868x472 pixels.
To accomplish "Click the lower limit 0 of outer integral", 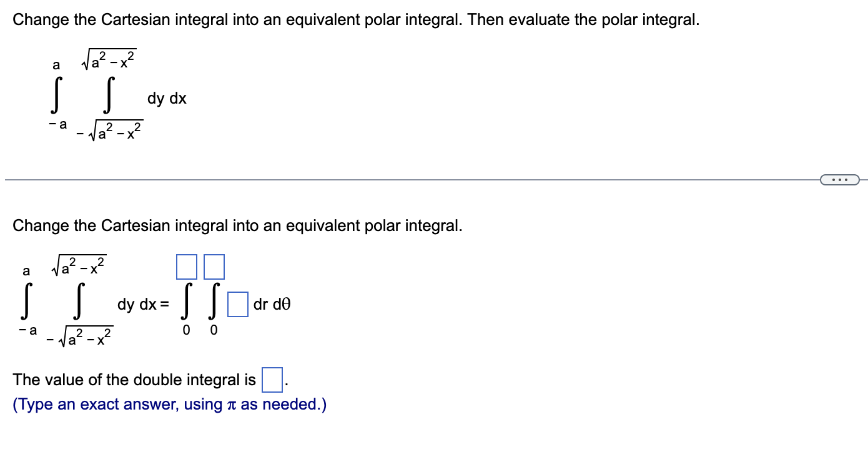I will tap(185, 330).
